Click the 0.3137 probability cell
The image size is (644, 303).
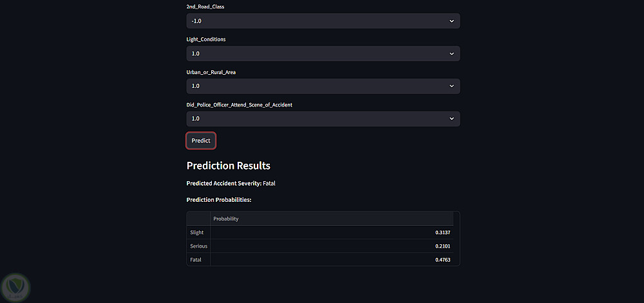(442, 232)
